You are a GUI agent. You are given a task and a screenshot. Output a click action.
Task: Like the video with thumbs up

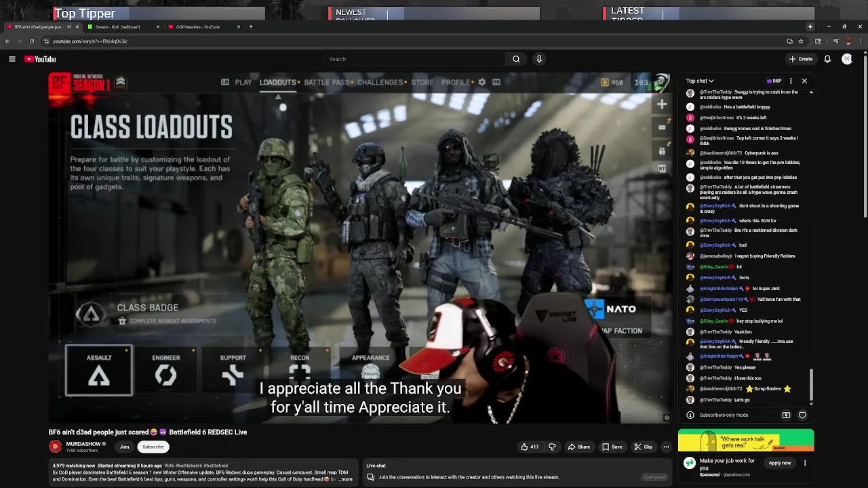pos(529,447)
